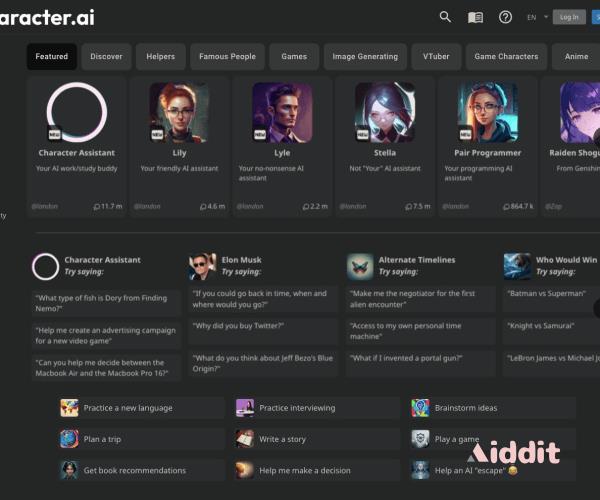Click the Practice a new language icon
This screenshot has height=500, width=600.
tap(69, 408)
